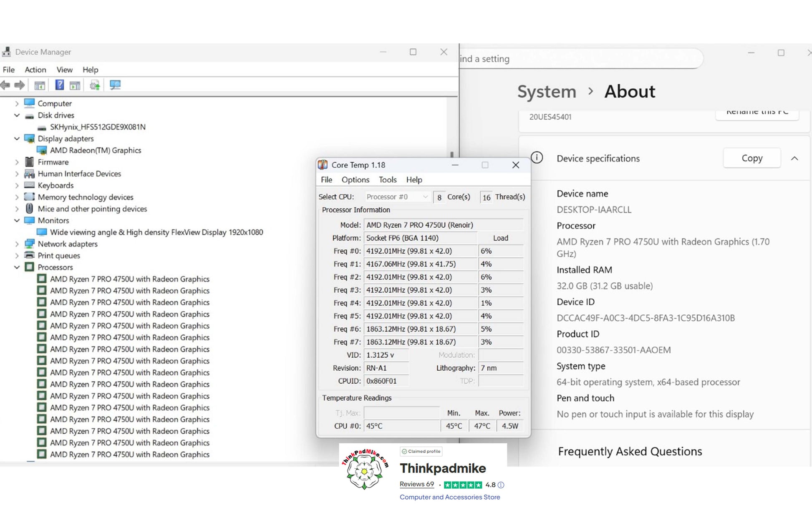Click the Back arrow in Device Manager
812x510 pixels.
(5, 85)
